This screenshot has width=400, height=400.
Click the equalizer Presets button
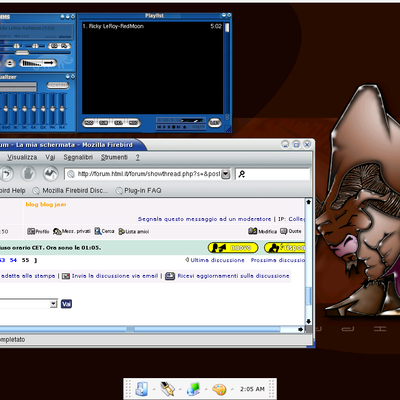tap(58, 85)
